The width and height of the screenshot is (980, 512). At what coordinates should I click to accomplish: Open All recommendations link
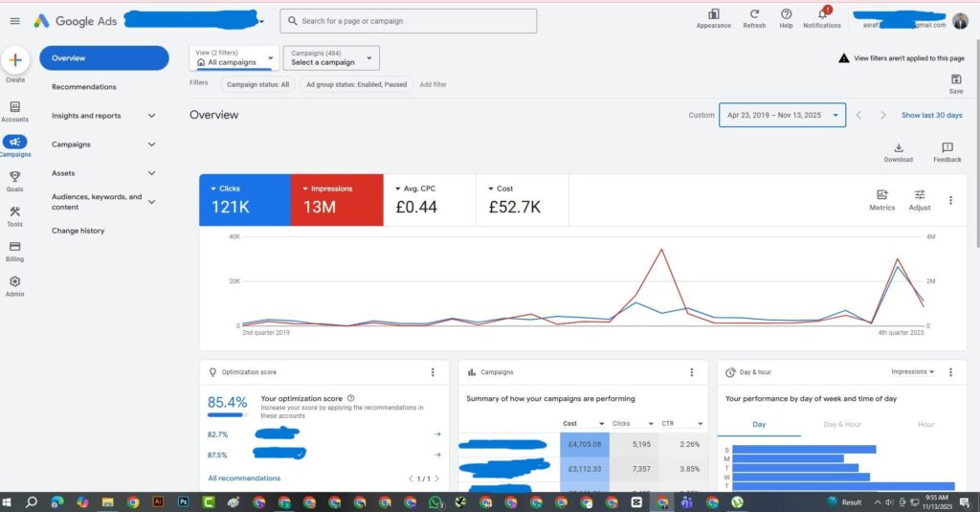click(244, 479)
